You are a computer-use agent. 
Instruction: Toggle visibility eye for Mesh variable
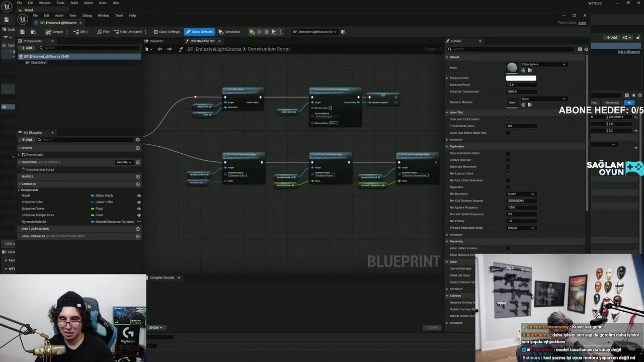139,196
